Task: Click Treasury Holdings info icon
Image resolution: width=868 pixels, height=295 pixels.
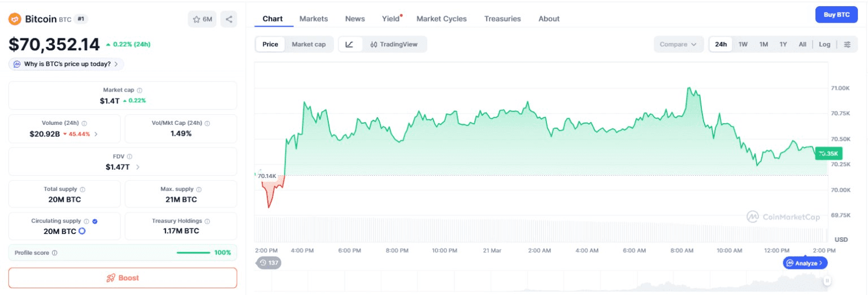Action: point(207,222)
